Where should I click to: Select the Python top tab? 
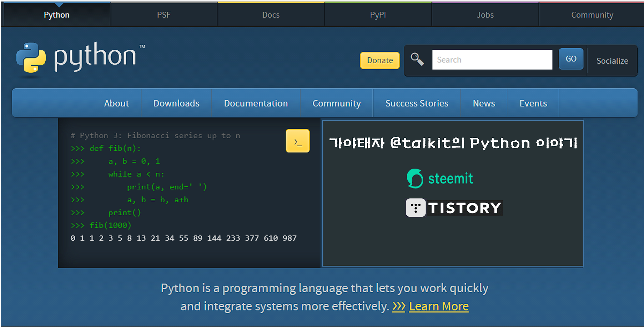coord(56,15)
